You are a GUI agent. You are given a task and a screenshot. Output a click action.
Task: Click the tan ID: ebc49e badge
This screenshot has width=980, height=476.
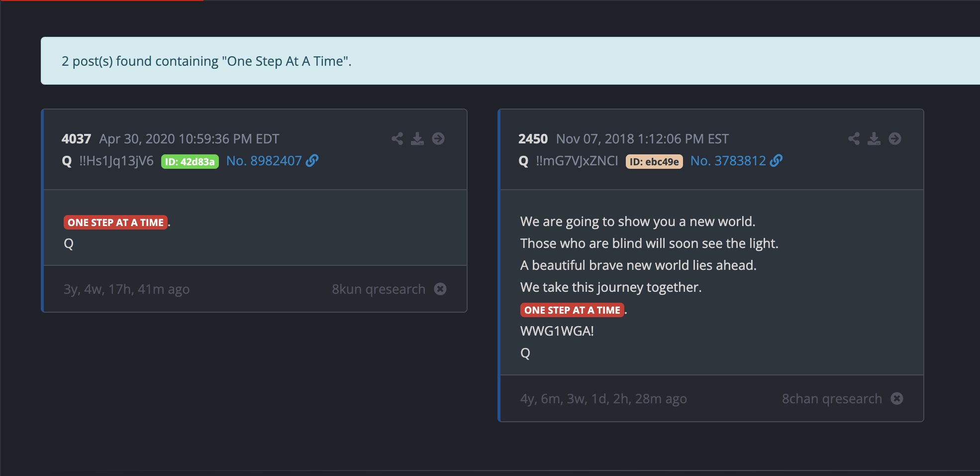(654, 162)
